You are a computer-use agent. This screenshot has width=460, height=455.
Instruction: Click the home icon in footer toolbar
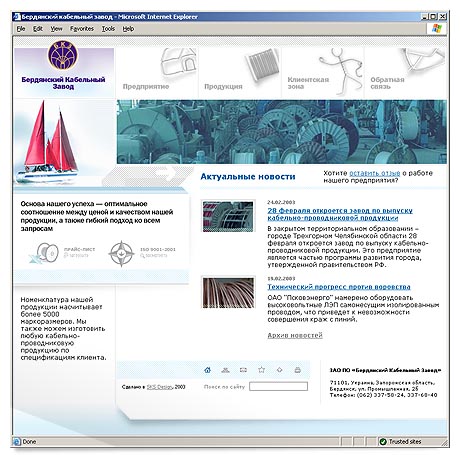[207, 370]
